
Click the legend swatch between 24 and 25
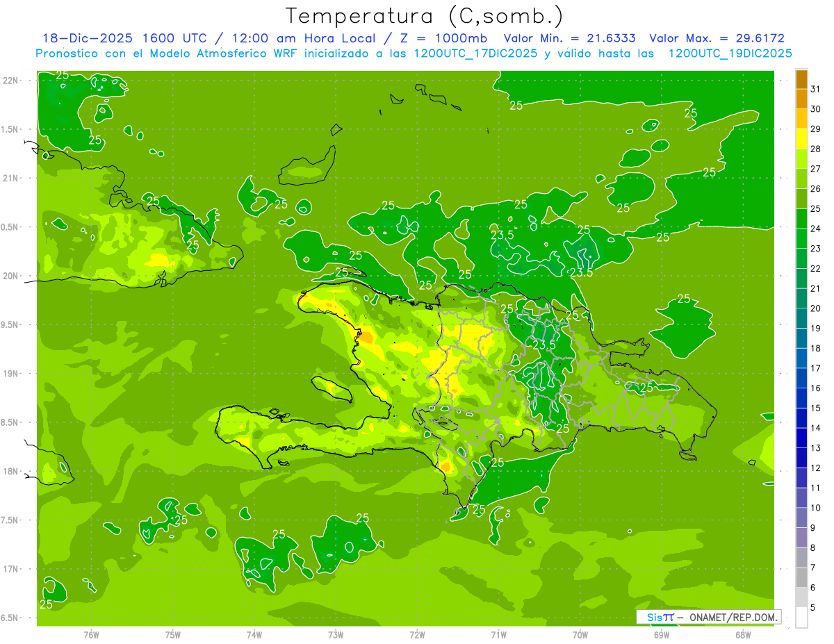coord(801,219)
